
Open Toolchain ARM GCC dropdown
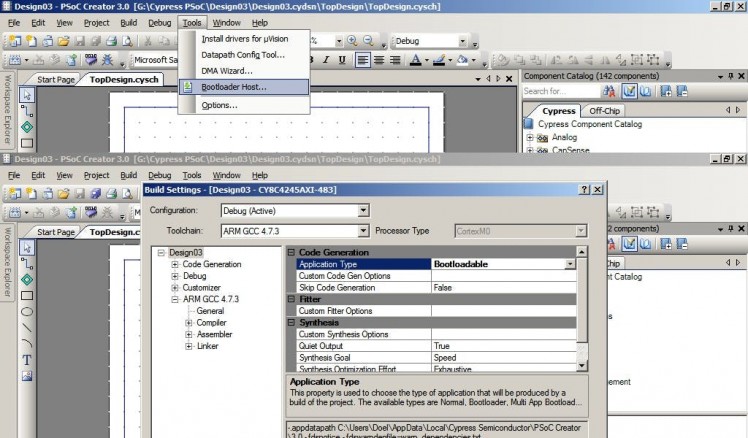click(x=363, y=231)
